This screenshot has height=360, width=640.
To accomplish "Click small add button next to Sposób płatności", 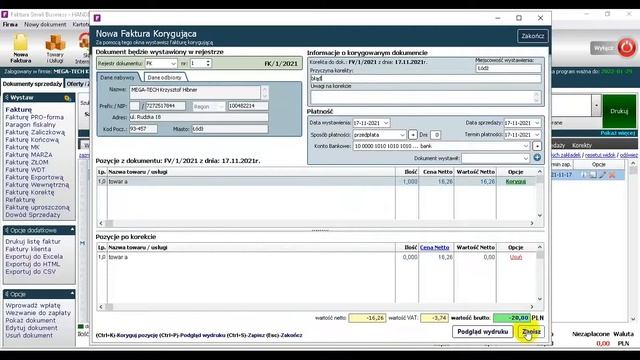I will 413,134.
